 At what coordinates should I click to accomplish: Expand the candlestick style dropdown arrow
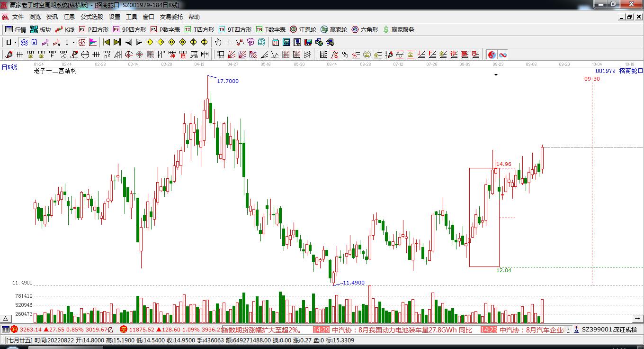(x=73, y=42)
